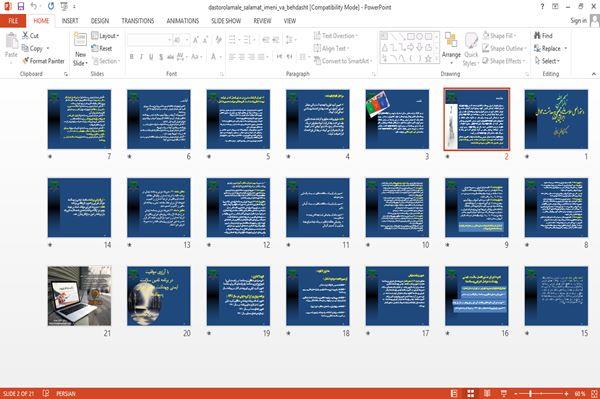The height and width of the screenshot is (399, 600).
Task: Click the Save icon in quick access toolbar
Action: pyautogui.click(x=21, y=6)
